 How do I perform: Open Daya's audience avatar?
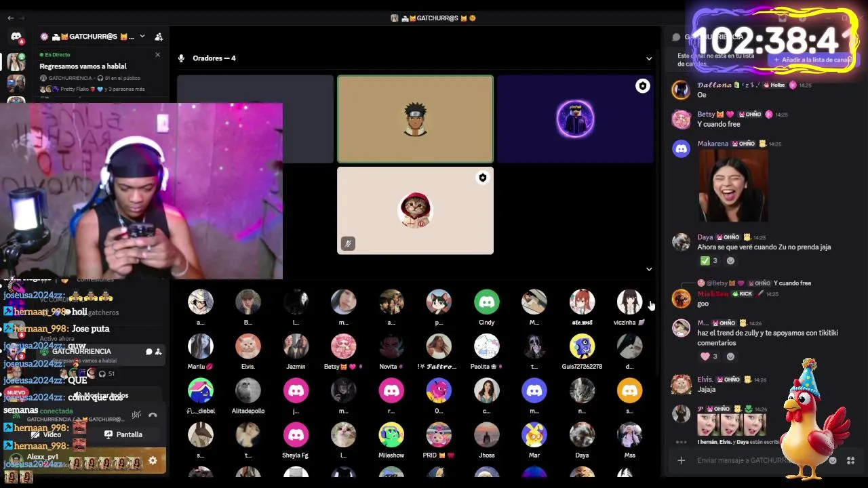582,435
